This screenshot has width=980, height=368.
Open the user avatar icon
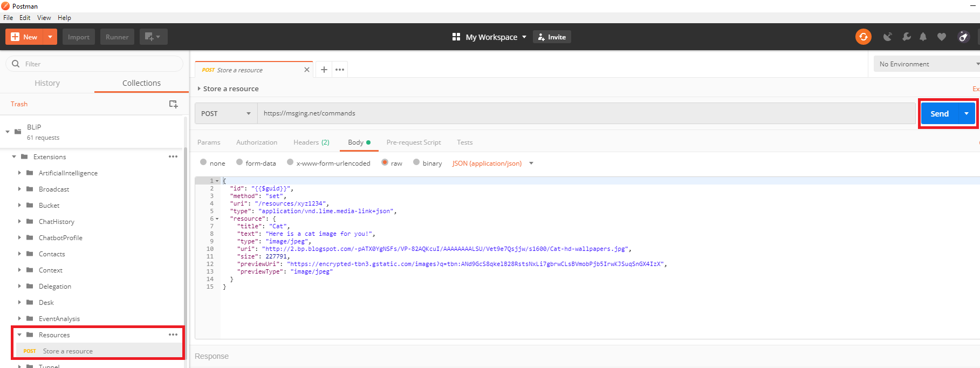pos(963,37)
